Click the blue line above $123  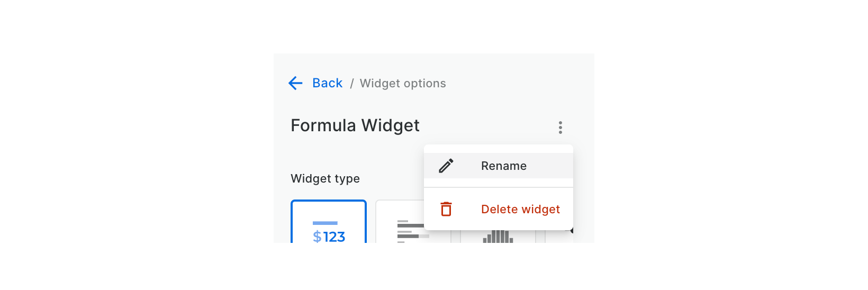[x=325, y=223]
